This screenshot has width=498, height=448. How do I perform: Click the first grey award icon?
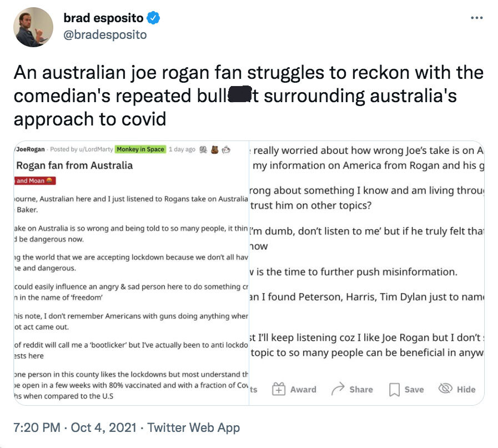(203, 149)
